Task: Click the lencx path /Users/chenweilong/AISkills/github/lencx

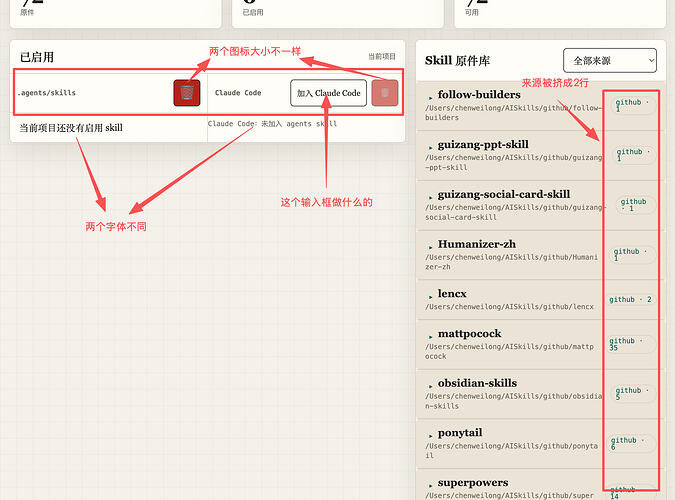Action: tap(509, 307)
